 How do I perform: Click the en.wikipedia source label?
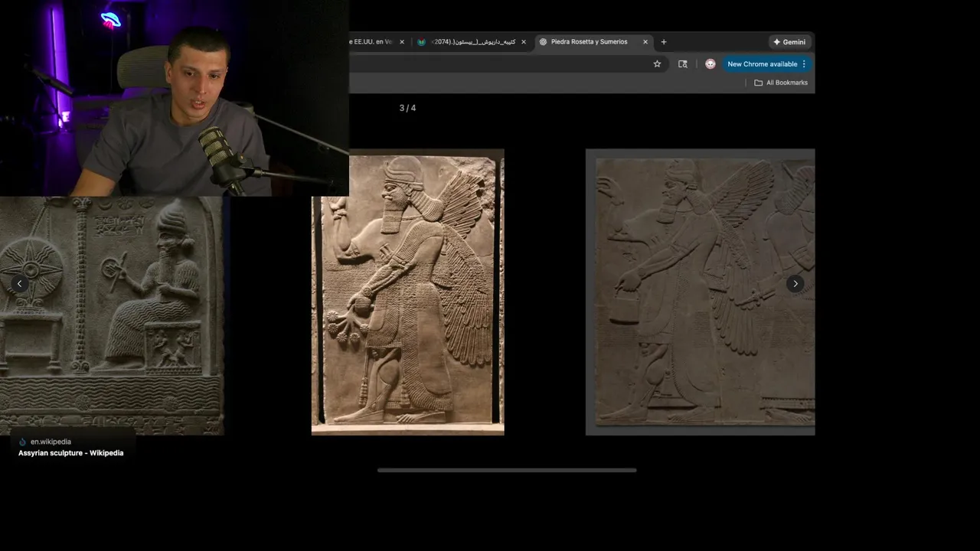[x=51, y=442]
